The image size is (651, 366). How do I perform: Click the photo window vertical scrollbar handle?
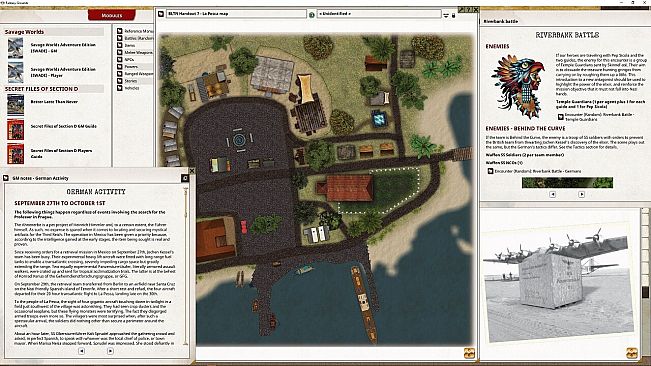click(645, 291)
